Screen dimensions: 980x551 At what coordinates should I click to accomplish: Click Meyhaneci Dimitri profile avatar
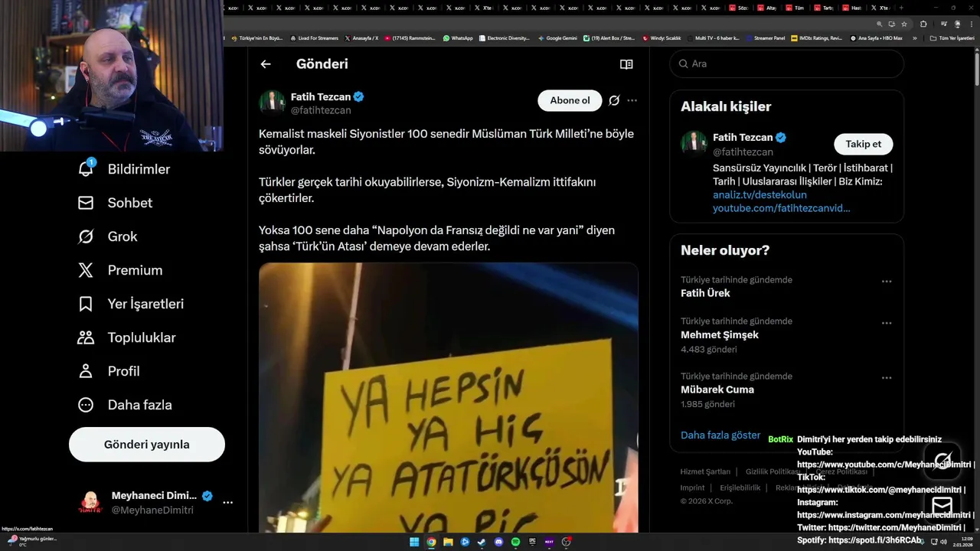tap(90, 503)
